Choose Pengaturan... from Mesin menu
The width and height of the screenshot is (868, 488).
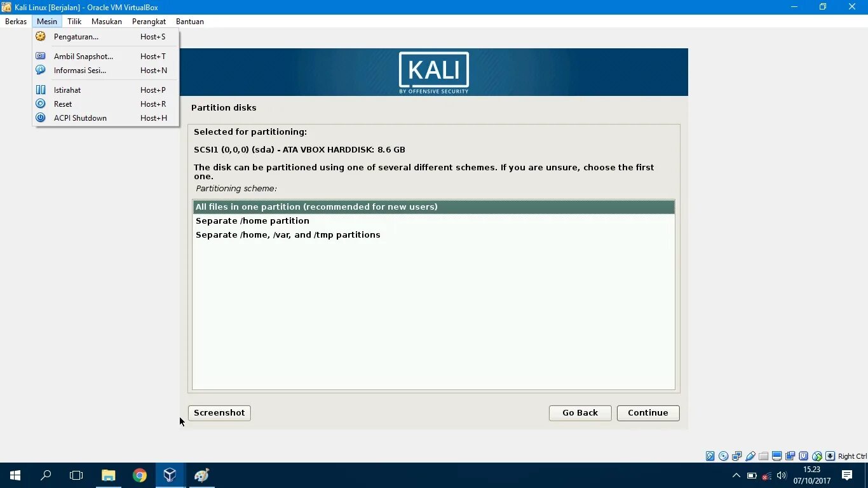(106, 37)
